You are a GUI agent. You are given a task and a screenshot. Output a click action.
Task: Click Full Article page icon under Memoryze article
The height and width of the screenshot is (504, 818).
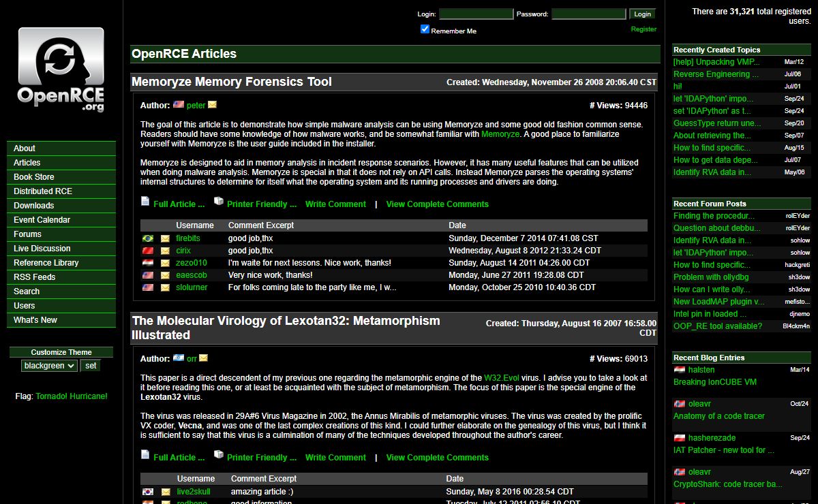(145, 202)
